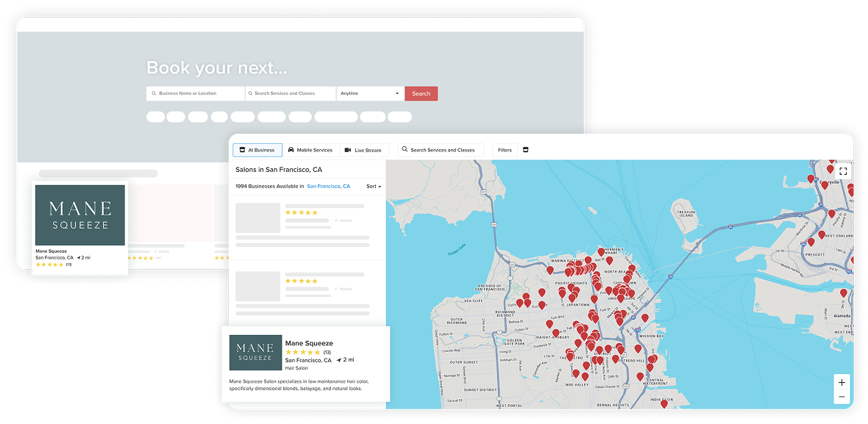Click the San Francisco, CA location link
The width and height of the screenshot is (868, 424).
(328, 187)
